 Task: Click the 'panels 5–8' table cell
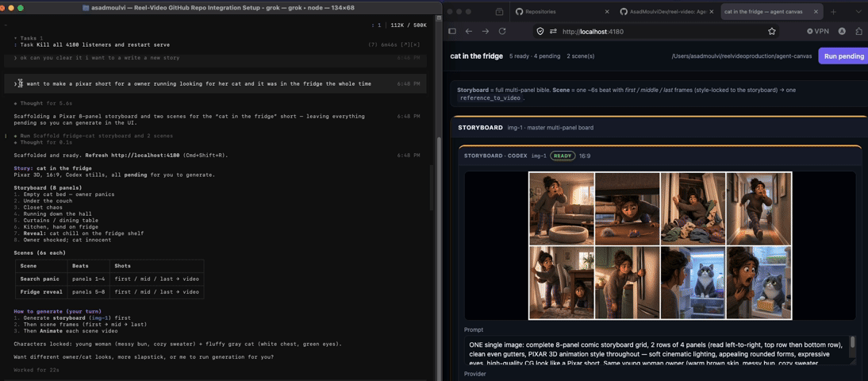click(x=88, y=292)
